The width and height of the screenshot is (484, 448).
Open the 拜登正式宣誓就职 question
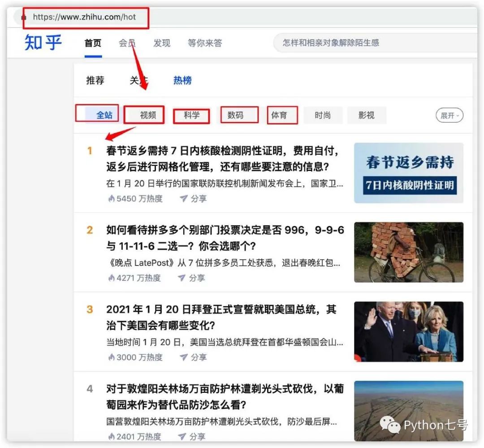[x=221, y=318]
